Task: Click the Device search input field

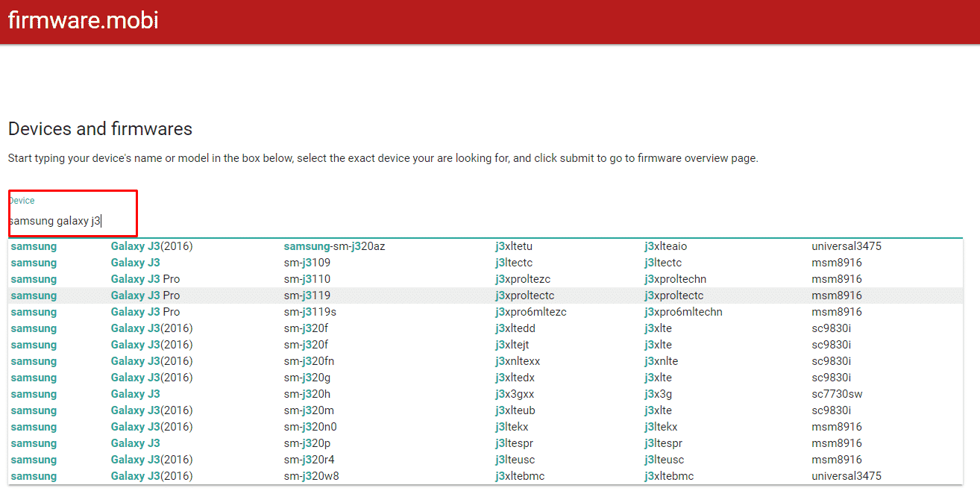Action: (x=72, y=221)
